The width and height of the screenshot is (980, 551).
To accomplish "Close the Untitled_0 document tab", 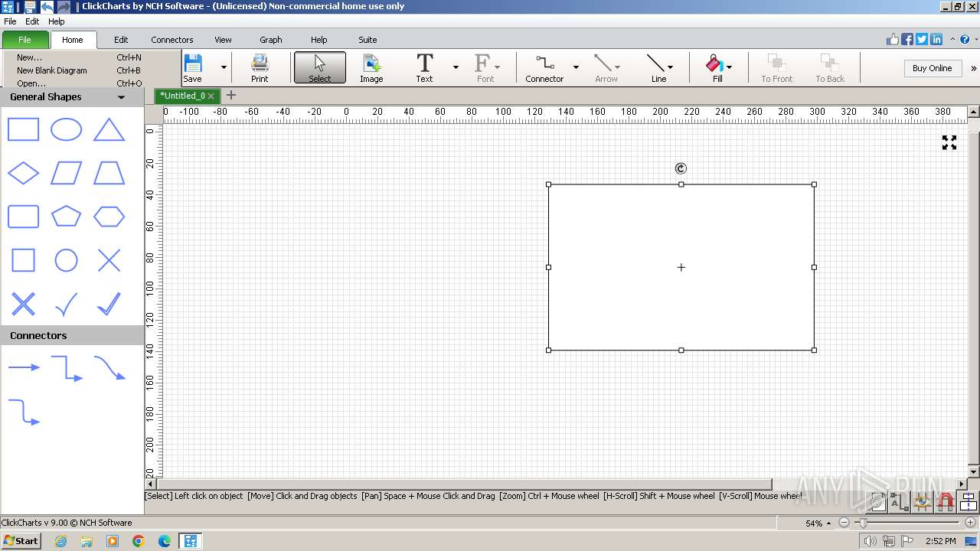I will pyautogui.click(x=211, y=96).
